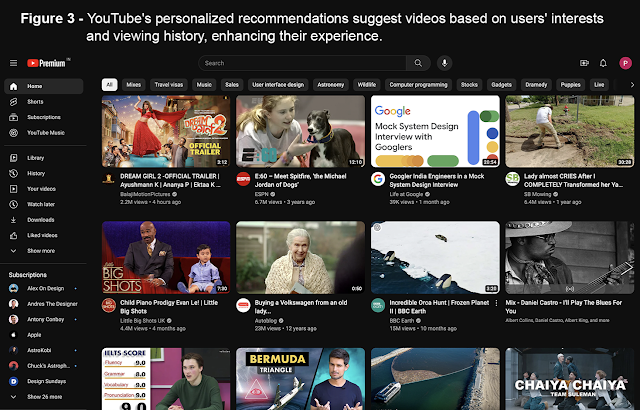Select the Dramedy filter chip
The height and width of the screenshot is (410, 640).
(536, 85)
